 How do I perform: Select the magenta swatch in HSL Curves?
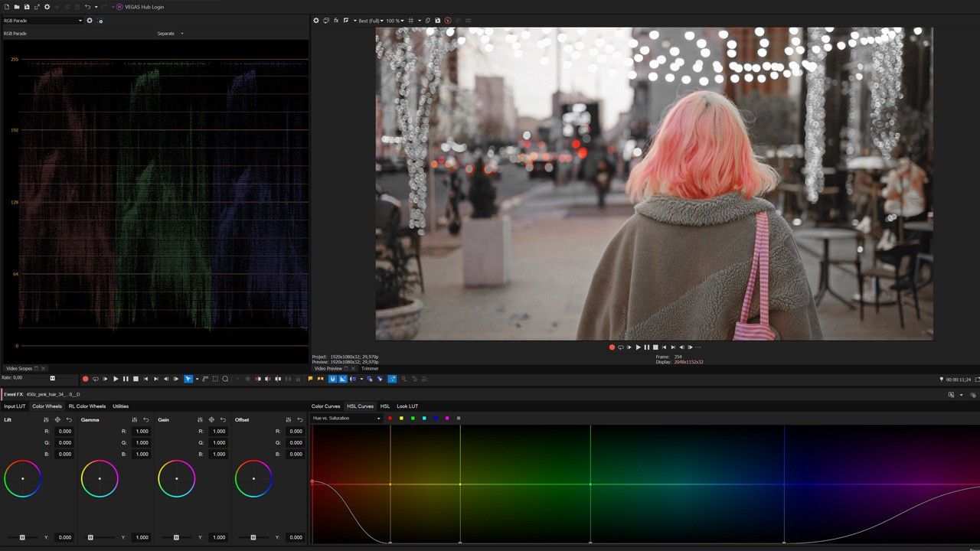point(447,418)
